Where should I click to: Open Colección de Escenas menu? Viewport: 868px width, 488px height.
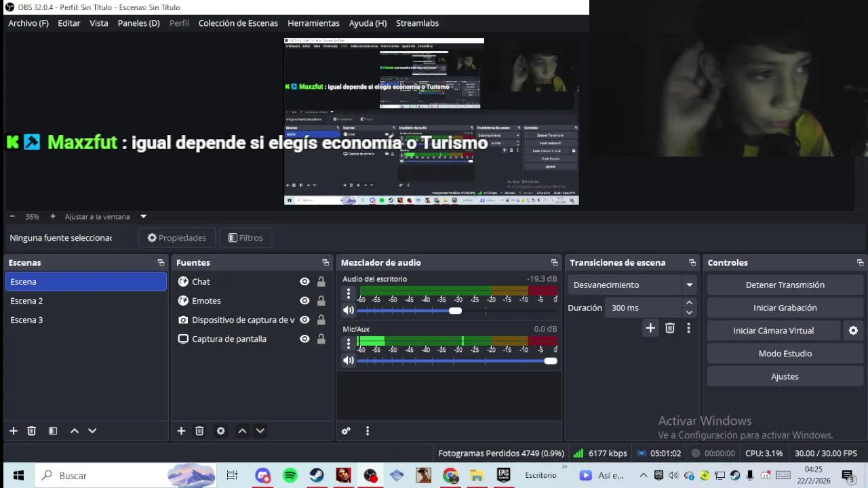click(238, 23)
